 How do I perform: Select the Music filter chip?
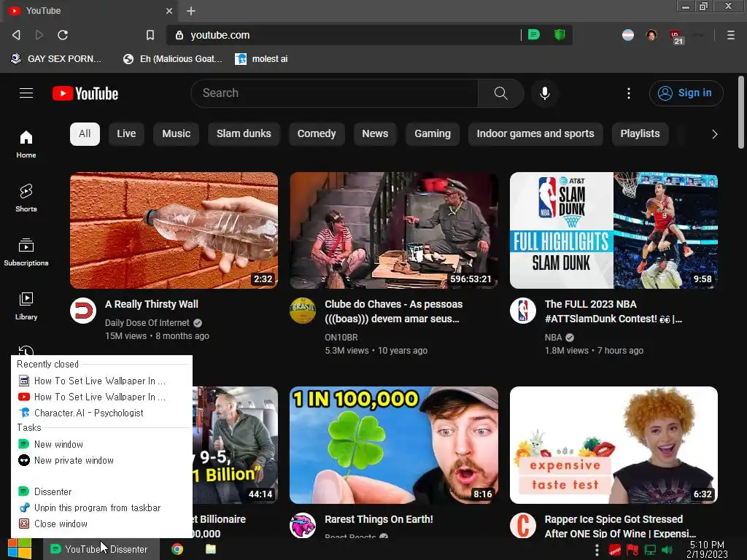click(177, 134)
